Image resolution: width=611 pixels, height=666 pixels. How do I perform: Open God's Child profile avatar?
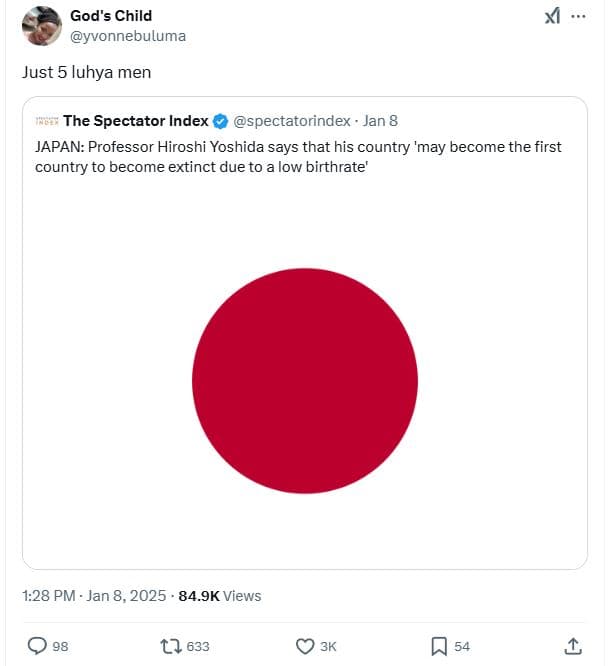pos(41,26)
